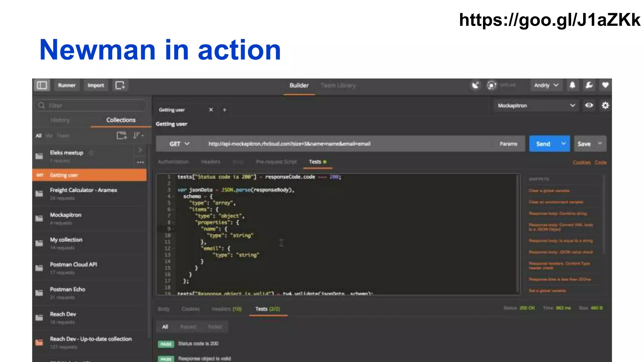The height and width of the screenshot is (362, 644).
Task: Select the Team collections filter
Action: click(63, 135)
